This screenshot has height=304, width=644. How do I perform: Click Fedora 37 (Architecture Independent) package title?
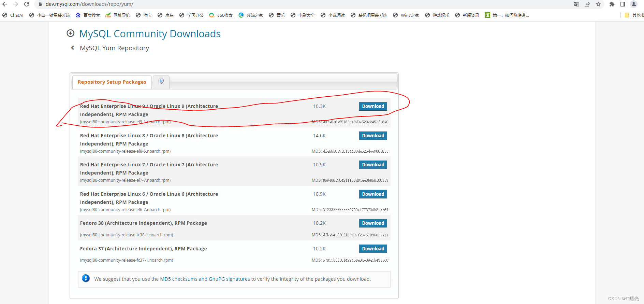coord(143,249)
